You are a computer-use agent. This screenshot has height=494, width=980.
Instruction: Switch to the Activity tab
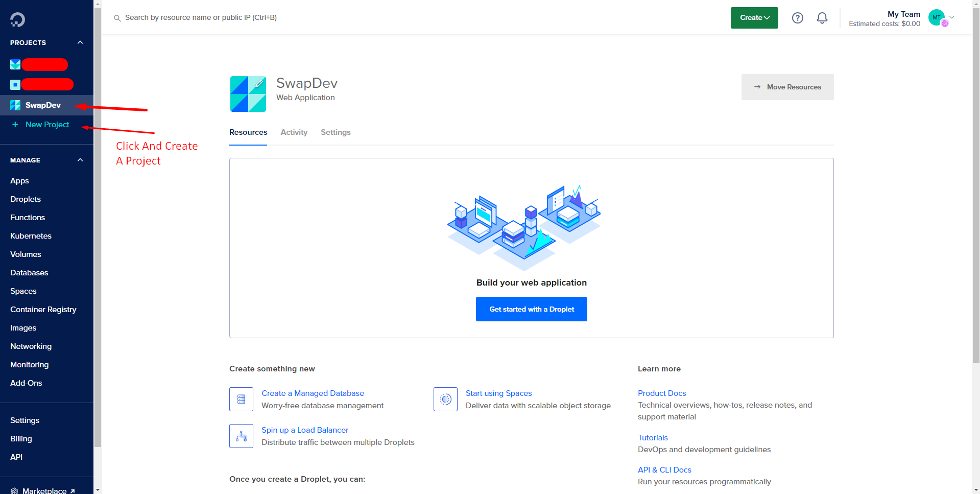(x=294, y=132)
